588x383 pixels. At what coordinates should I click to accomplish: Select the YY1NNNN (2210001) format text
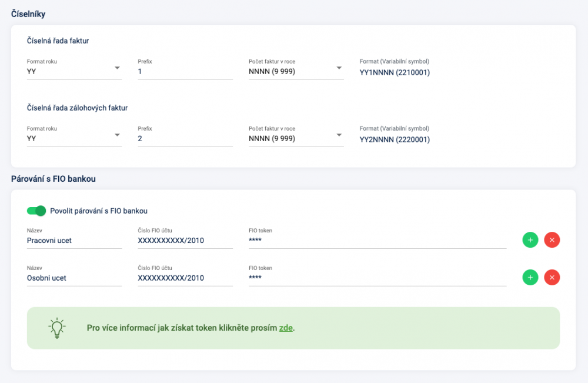[x=395, y=72]
